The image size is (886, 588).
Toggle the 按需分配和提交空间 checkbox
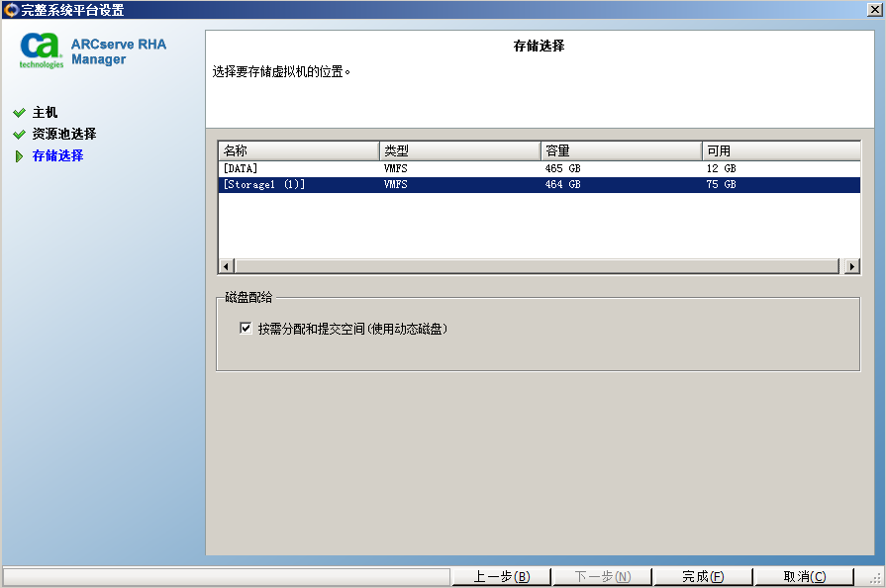[246, 329]
